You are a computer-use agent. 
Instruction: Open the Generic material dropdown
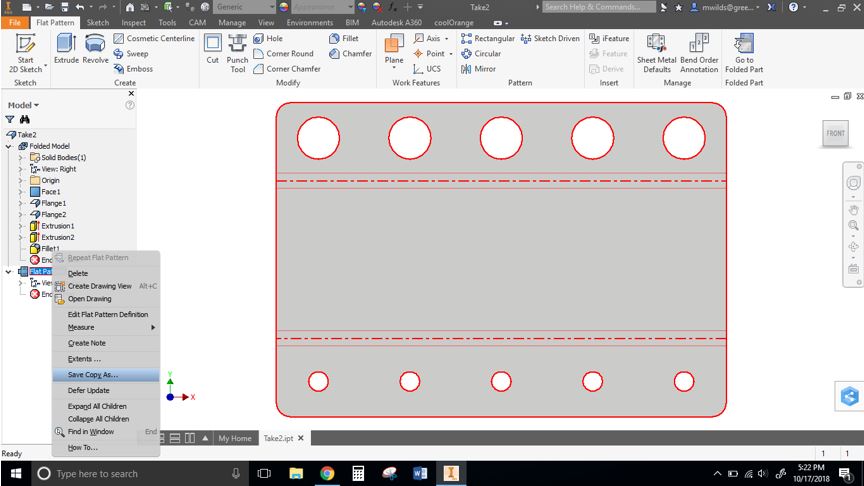click(244, 7)
